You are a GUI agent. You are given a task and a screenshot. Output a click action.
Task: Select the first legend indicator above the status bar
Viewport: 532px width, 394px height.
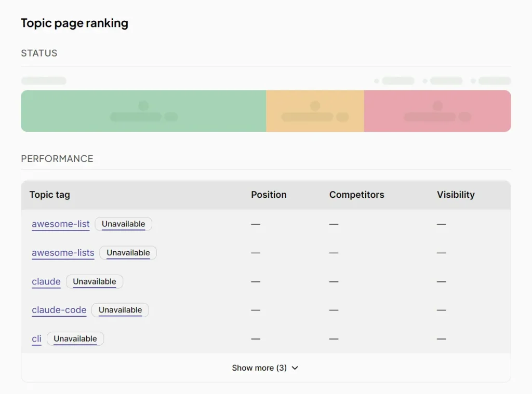pos(394,80)
